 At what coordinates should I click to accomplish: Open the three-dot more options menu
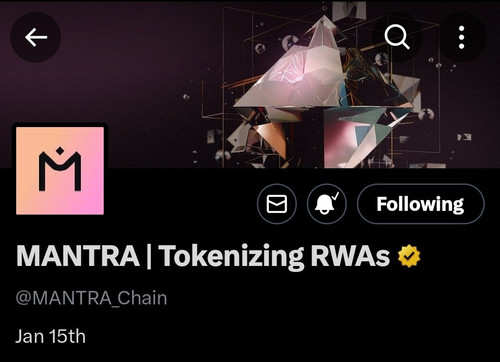pyautogui.click(x=462, y=37)
